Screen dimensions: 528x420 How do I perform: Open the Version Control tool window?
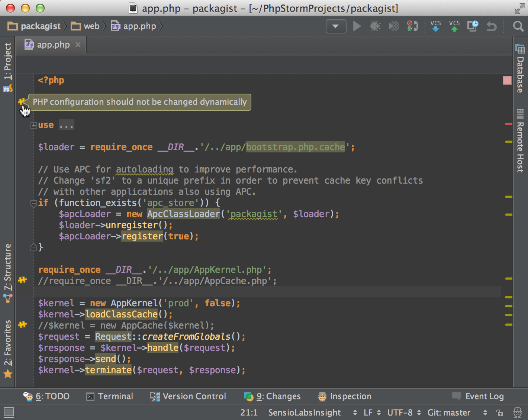188,396
